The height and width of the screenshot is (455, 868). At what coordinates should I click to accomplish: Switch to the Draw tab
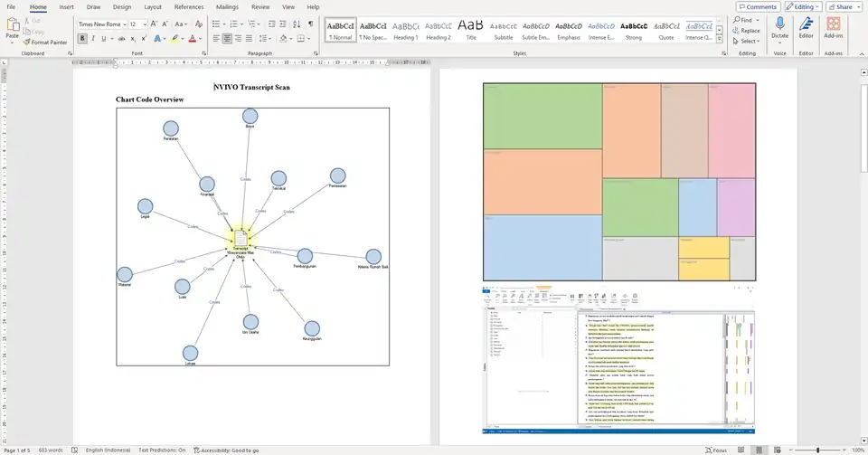click(x=93, y=6)
